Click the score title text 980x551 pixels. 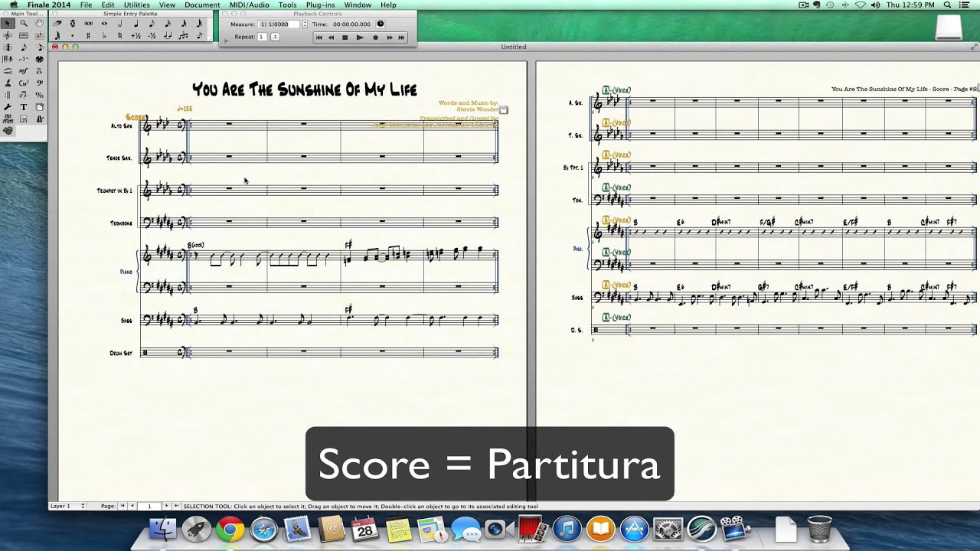click(304, 89)
